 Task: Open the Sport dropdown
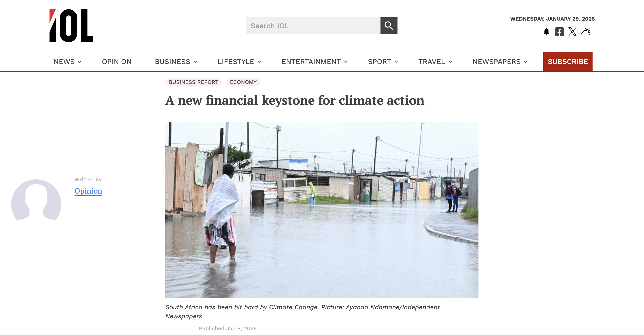tap(383, 62)
